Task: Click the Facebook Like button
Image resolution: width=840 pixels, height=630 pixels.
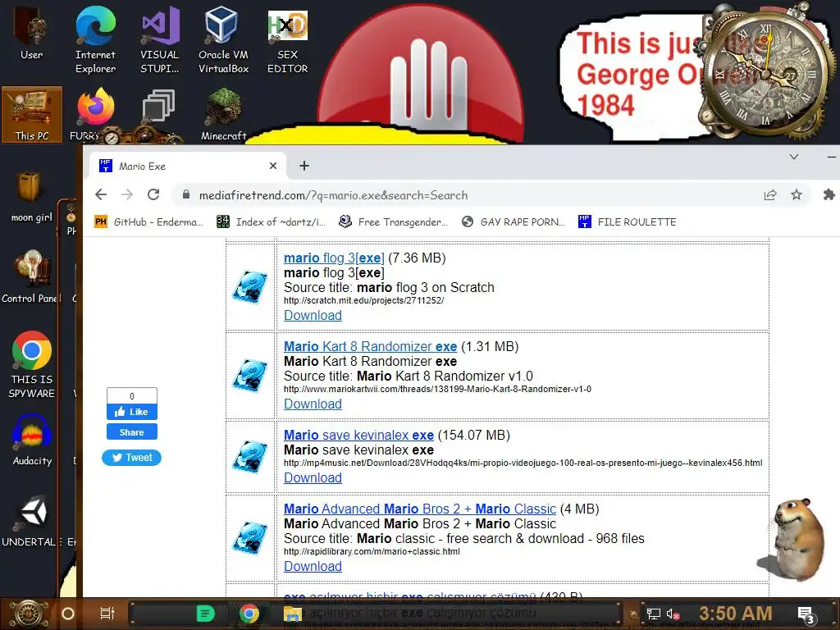Action: [x=132, y=412]
